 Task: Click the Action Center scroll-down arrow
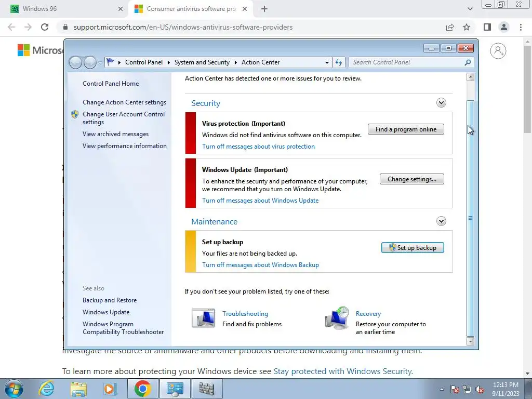pyautogui.click(x=470, y=341)
